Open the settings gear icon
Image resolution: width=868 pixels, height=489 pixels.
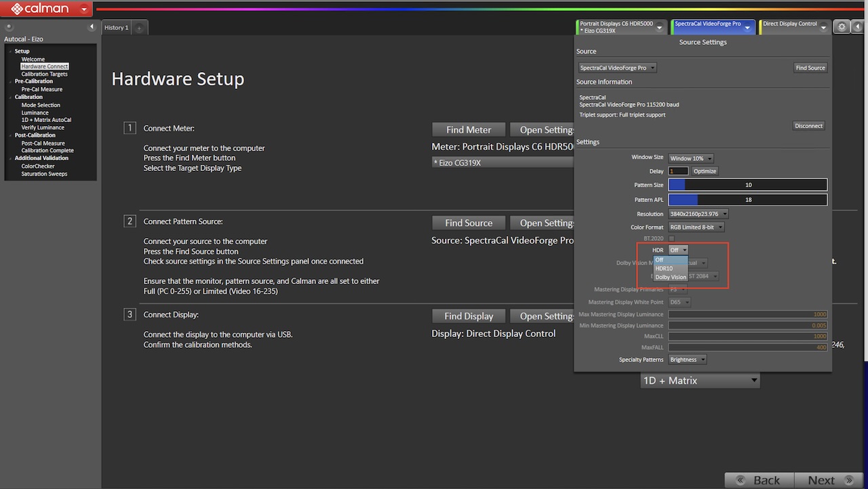pos(842,26)
